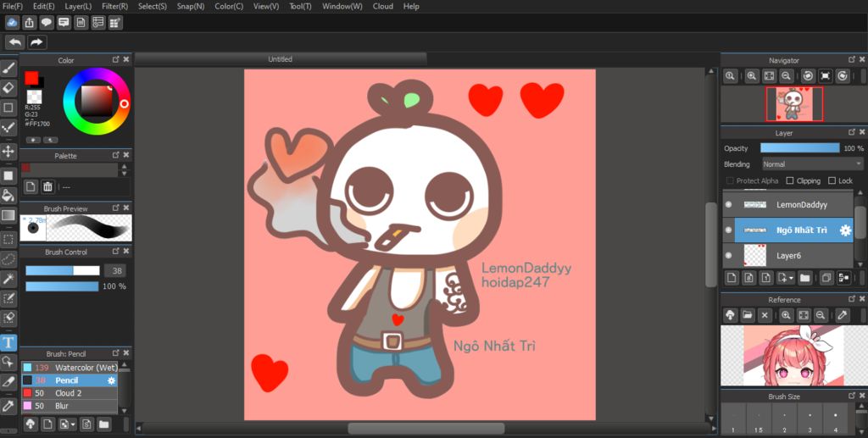The width and height of the screenshot is (868, 438).
Task: Select the Select Eraser tool
Action: point(8,318)
